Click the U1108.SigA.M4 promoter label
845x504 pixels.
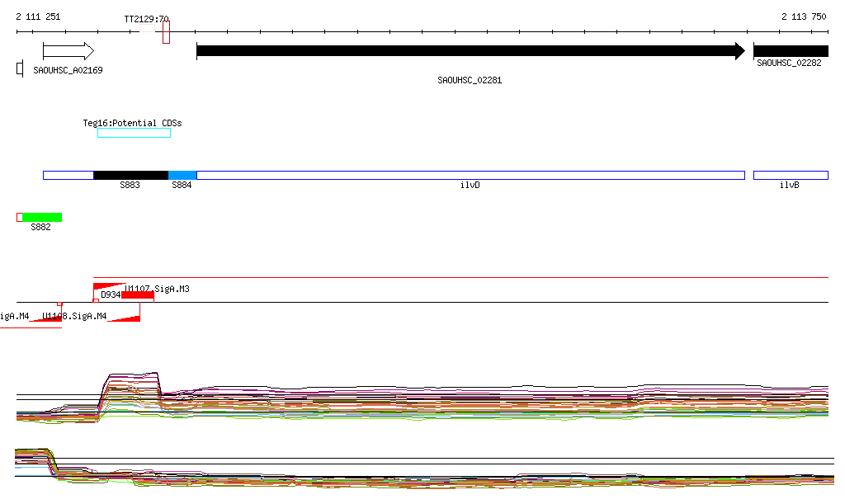coord(74,316)
